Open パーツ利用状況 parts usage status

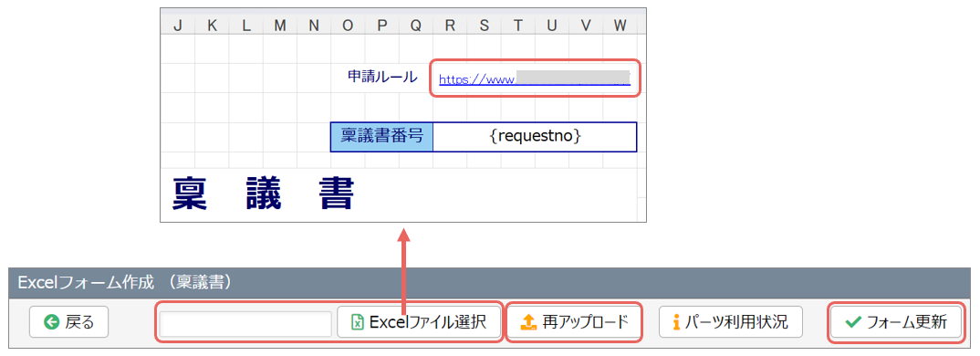tap(731, 322)
